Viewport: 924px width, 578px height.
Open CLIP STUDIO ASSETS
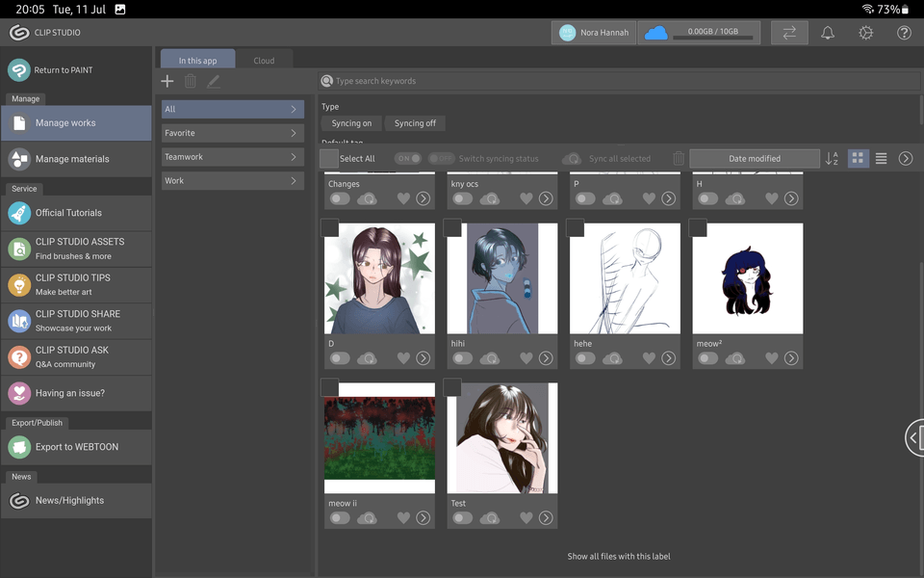tap(76, 249)
